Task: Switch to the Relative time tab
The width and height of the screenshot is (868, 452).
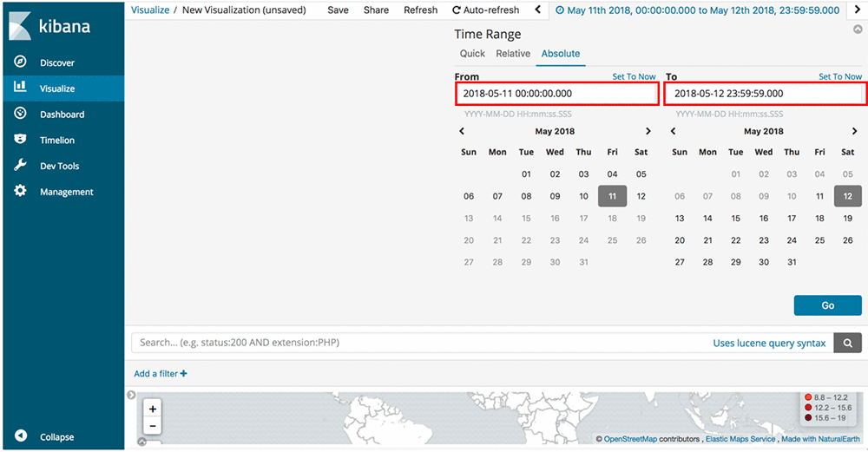Action: (513, 54)
